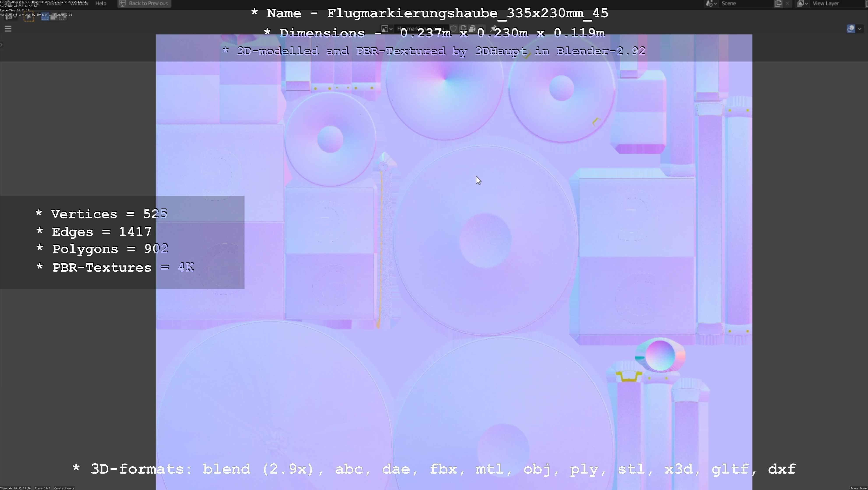Click the Back to Previous button

(x=144, y=3)
